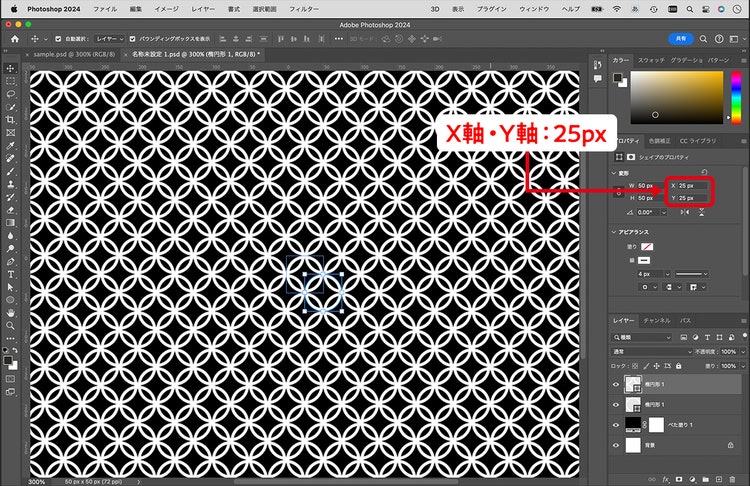Select the Gradient tool
This screenshot has height=486, width=750.
click(10, 223)
